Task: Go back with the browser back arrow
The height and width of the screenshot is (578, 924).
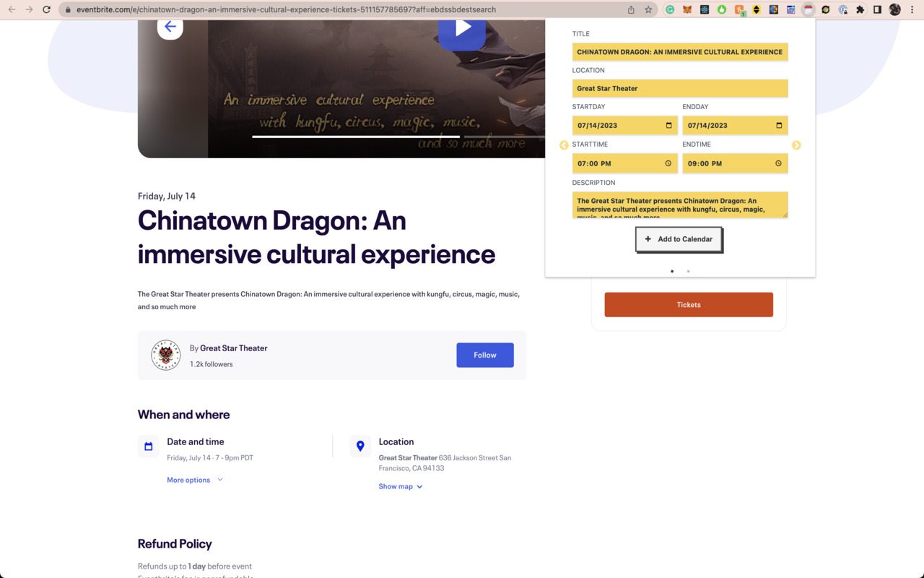Action: pyautogui.click(x=12, y=9)
